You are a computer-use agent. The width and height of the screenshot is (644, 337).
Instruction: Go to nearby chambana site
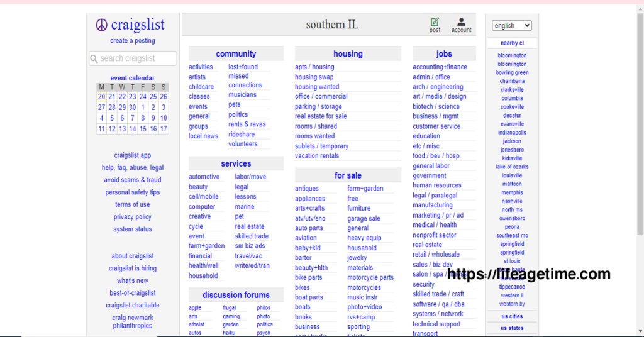click(x=512, y=81)
